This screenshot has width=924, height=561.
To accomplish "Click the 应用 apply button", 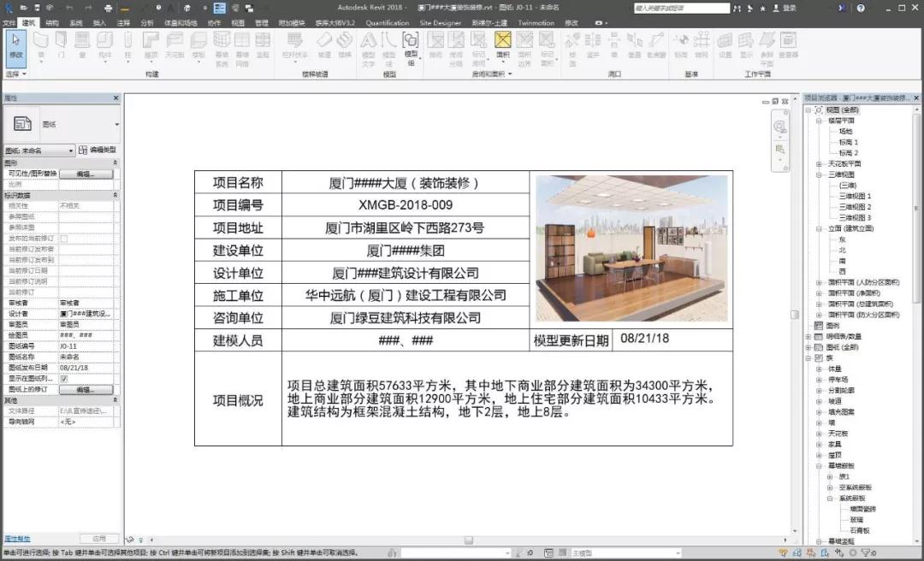I will (99, 539).
